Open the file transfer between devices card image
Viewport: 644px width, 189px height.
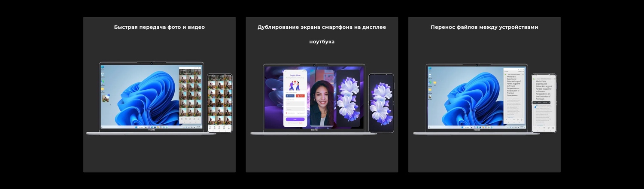(x=484, y=99)
